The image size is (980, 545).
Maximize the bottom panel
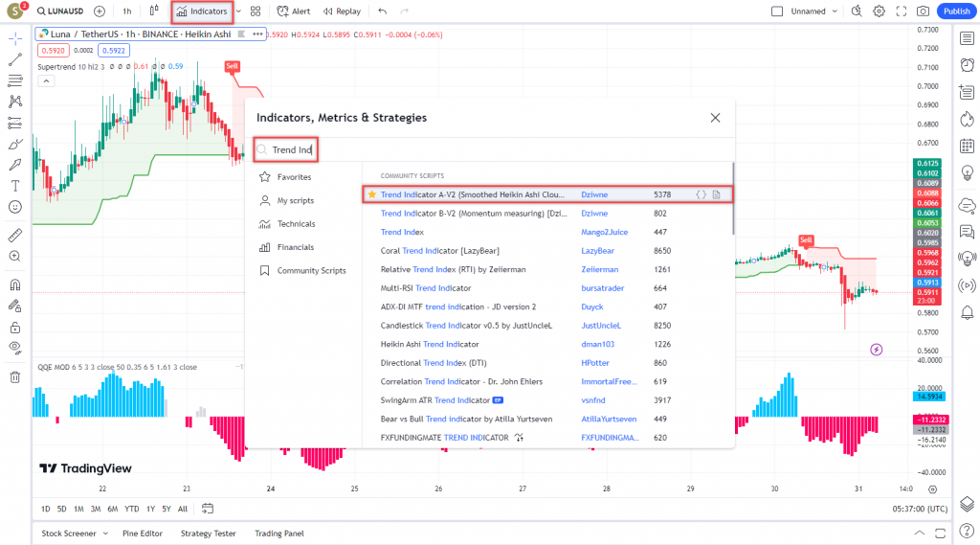(941, 534)
